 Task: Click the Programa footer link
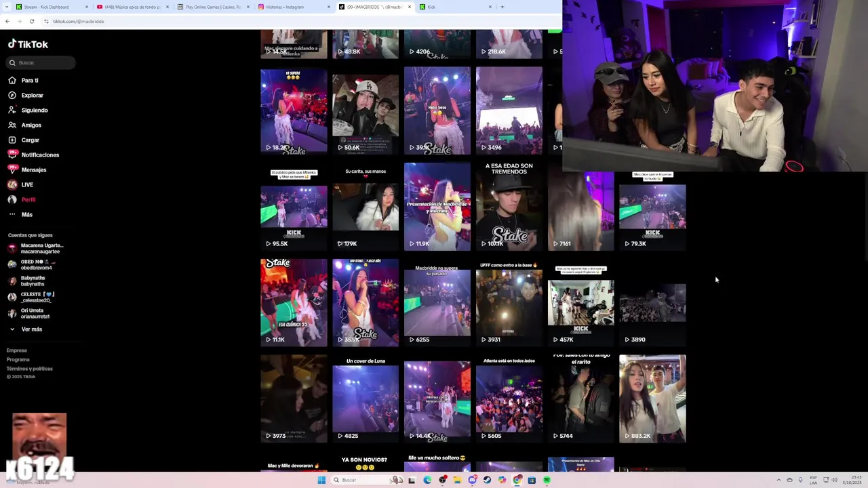coord(18,359)
